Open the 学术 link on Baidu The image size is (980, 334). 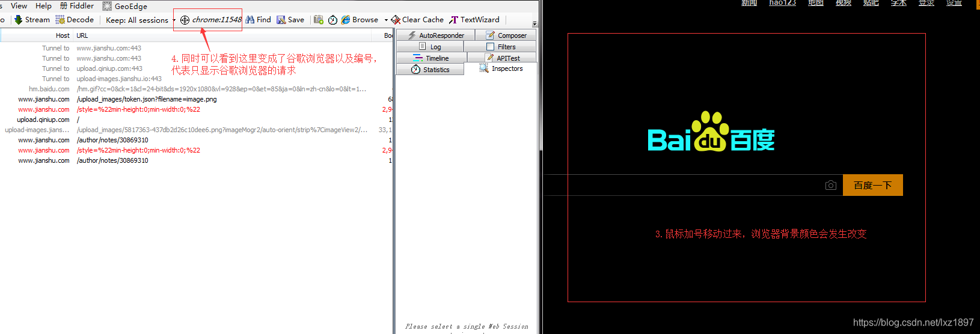tap(899, 3)
